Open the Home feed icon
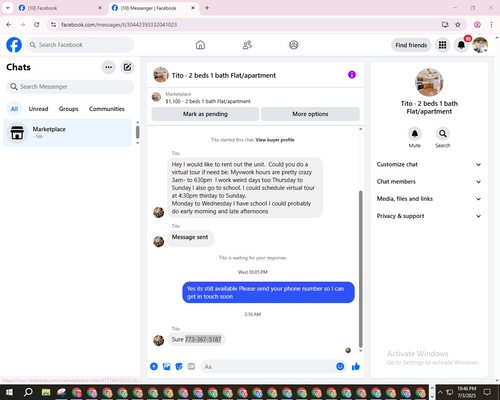 pos(200,45)
